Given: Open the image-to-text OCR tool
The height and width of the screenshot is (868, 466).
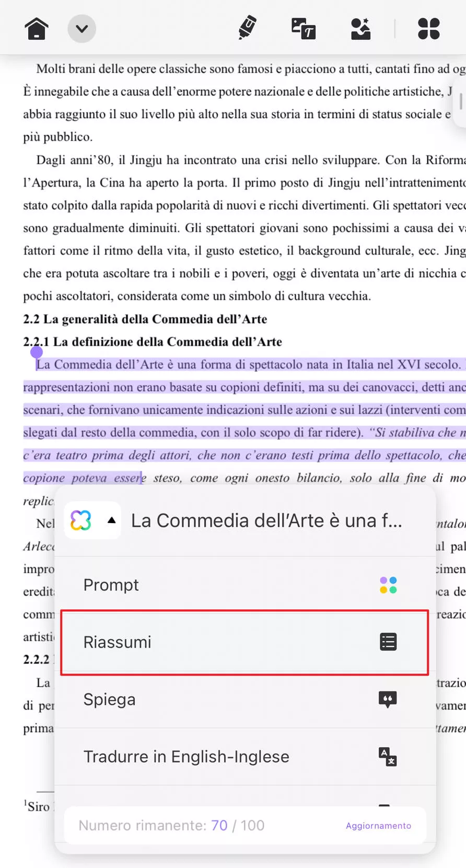Looking at the screenshot, I should coord(304,29).
